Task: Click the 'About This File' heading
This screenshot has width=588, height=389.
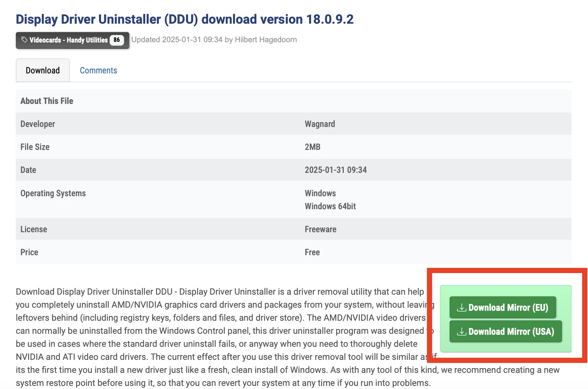Action: tap(47, 101)
